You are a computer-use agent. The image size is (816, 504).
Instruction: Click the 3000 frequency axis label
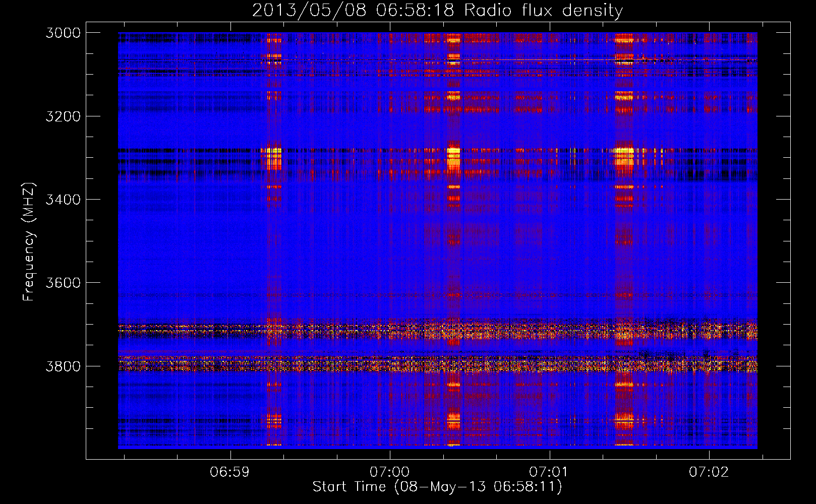[63, 33]
